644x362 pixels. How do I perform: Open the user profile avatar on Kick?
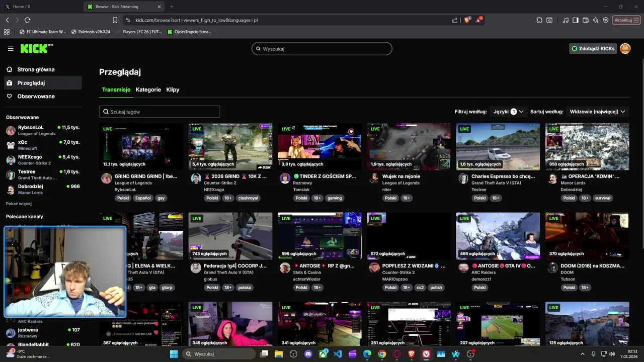pyautogui.click(x=625, y=49)
